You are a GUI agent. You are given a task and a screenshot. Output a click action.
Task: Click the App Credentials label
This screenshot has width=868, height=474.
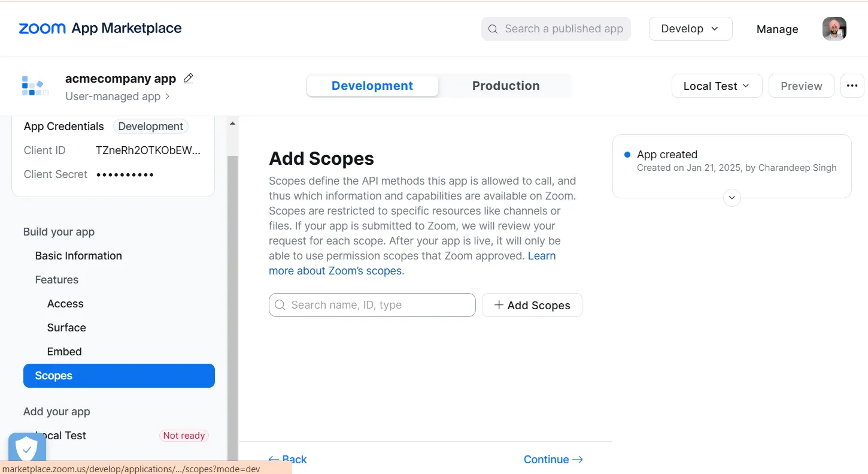[64, 126]
